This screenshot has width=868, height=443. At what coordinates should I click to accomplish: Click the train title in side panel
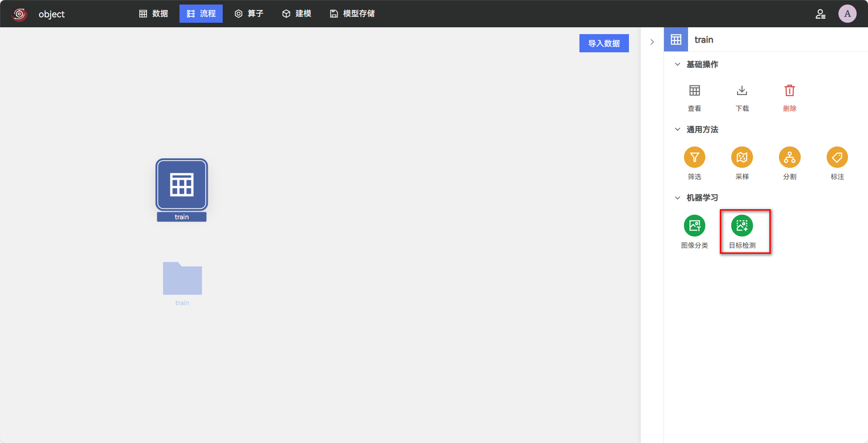click(703, 40)
